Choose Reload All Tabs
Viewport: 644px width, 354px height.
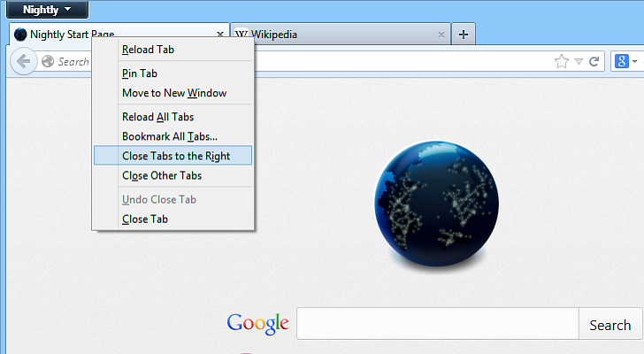[172, 117]
